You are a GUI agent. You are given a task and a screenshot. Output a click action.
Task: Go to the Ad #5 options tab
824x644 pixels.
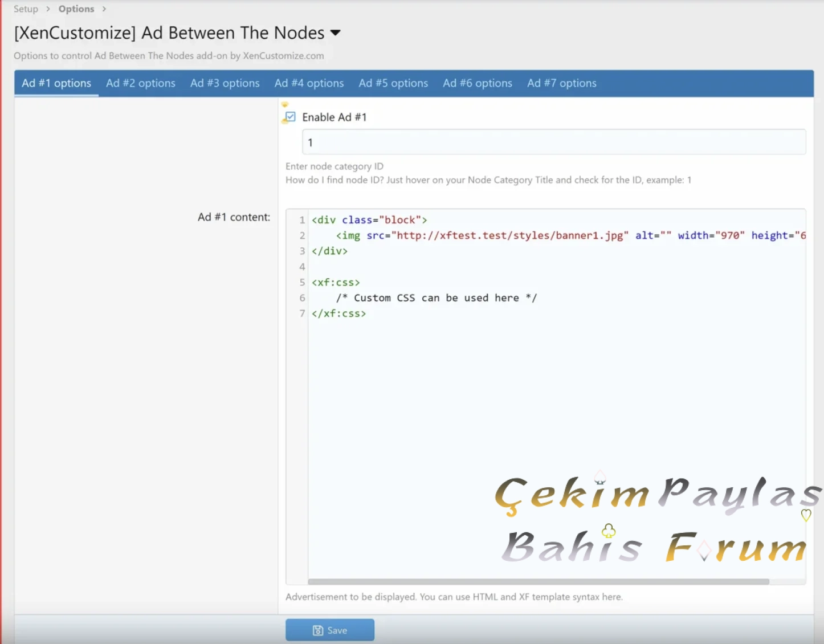(393, 83)
